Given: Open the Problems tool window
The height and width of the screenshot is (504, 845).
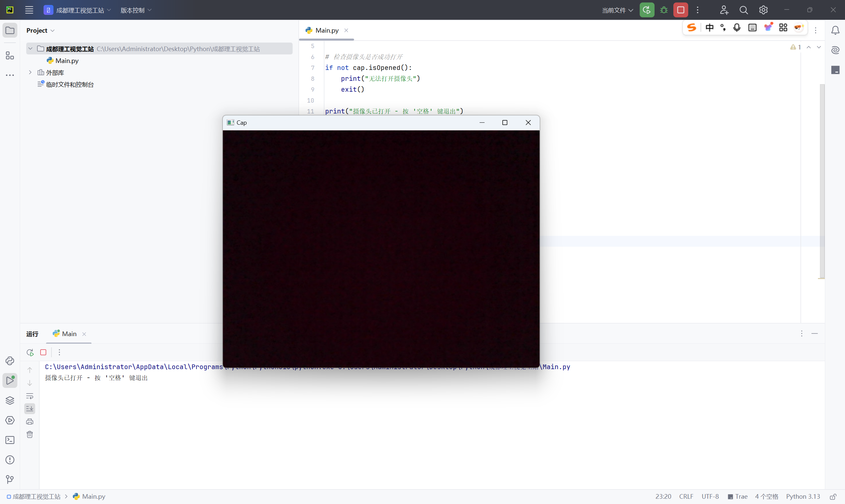Looking at the screenshot, I should (10, 460).
